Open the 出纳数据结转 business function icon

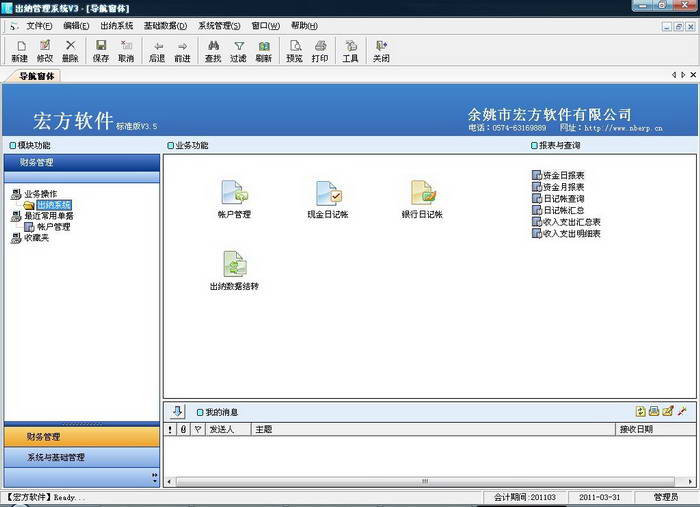(234, 270)
